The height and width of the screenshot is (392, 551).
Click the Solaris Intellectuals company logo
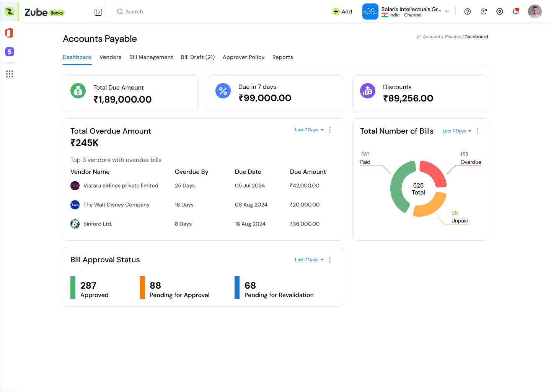point(370,11)
